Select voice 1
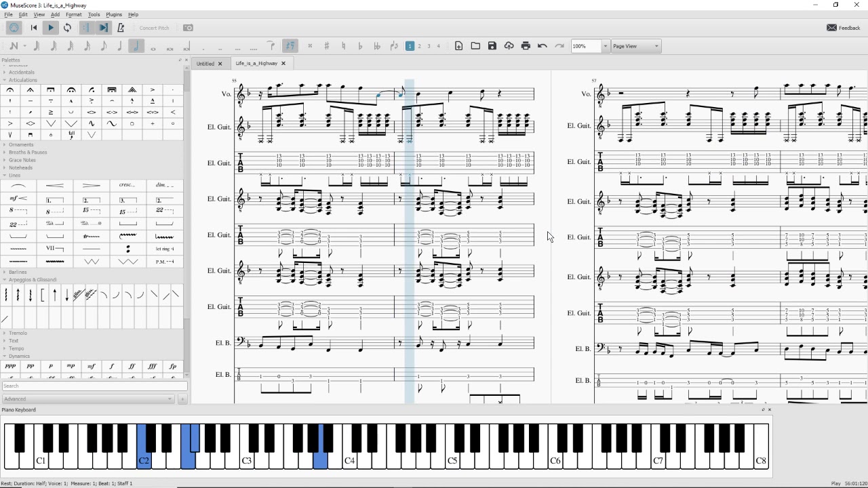 [x=410, y=46]
